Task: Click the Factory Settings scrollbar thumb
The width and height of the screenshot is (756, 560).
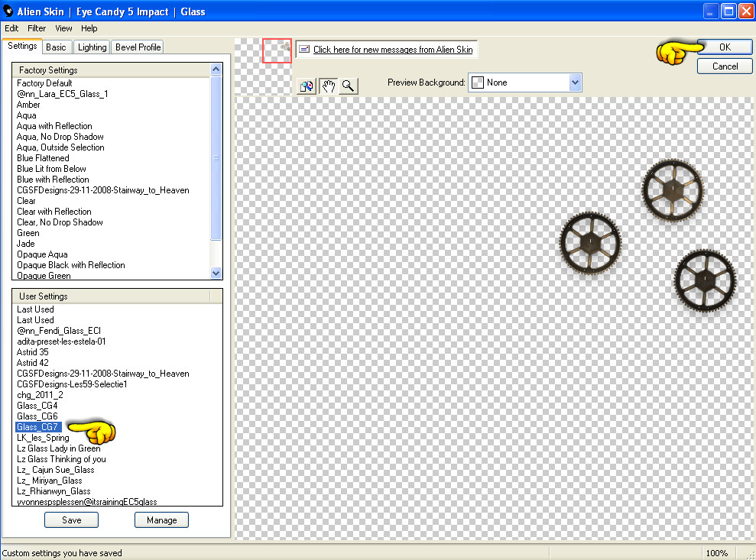Action: pos(216,157)
